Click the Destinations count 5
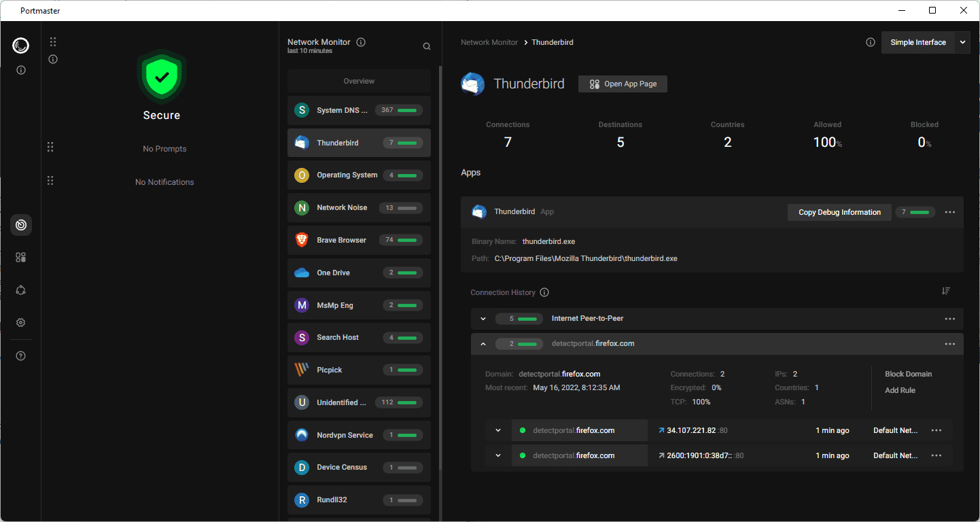This screenshot has height=522, width=980. 620,142
